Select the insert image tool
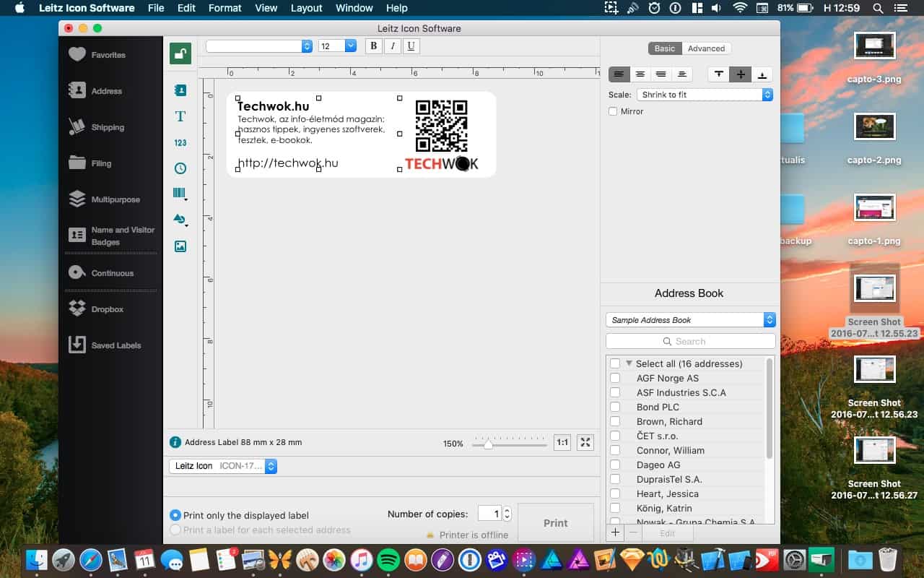The image size is (924, 578). [x=180, y=246]
